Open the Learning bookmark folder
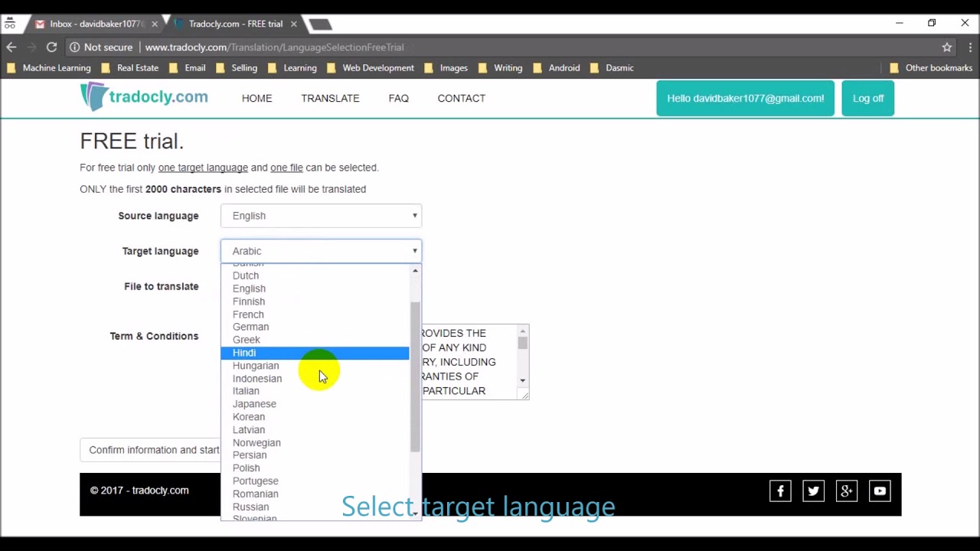980x551 pixels. [x=292, y=68]
